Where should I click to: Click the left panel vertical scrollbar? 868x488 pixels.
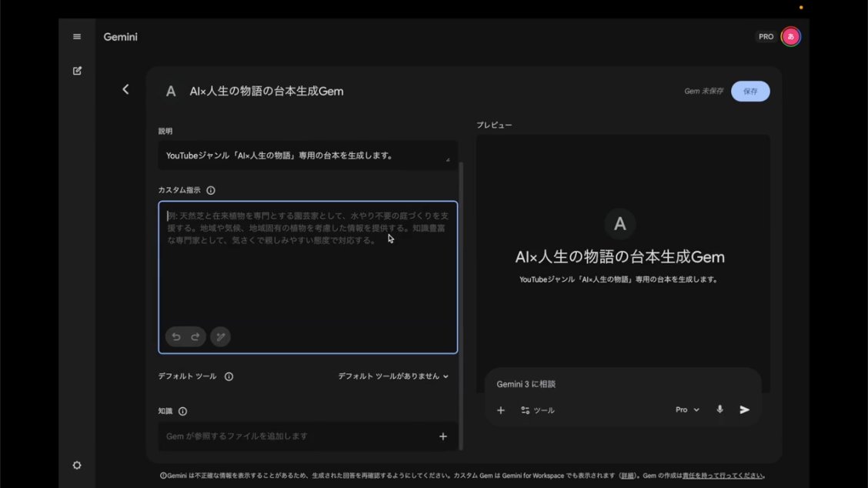(461, 305)
